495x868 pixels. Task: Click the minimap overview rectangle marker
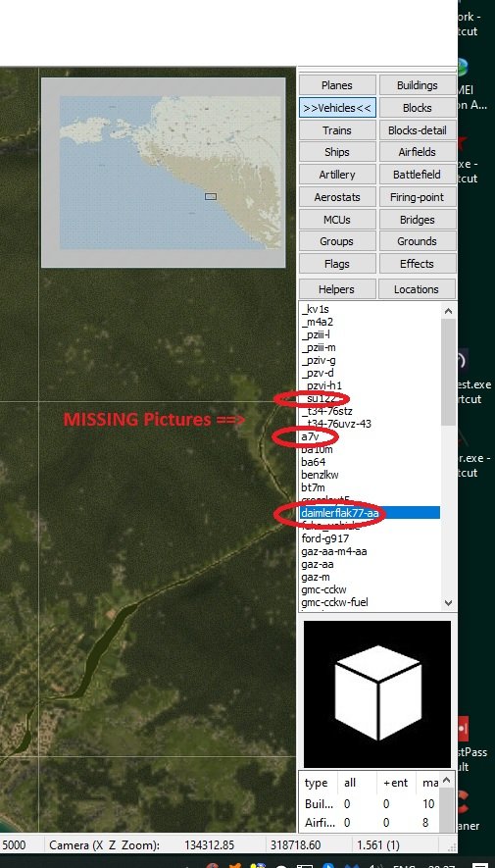(x=210, y=196)
